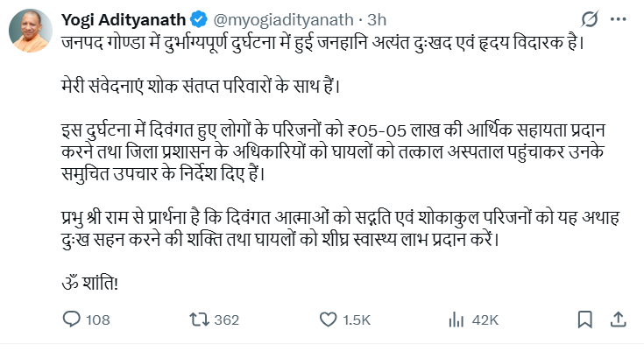
Task: Open the three-dot more options menu
Action: pyautogui.click(x=620, y=17)
